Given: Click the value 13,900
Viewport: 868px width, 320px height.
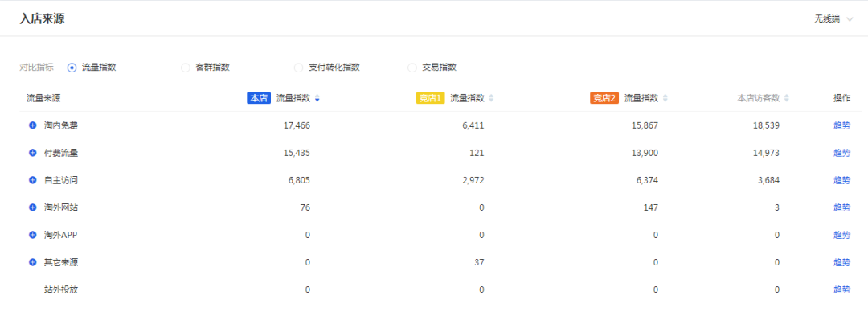Looking at the screenshot, I should pos(645,153).
